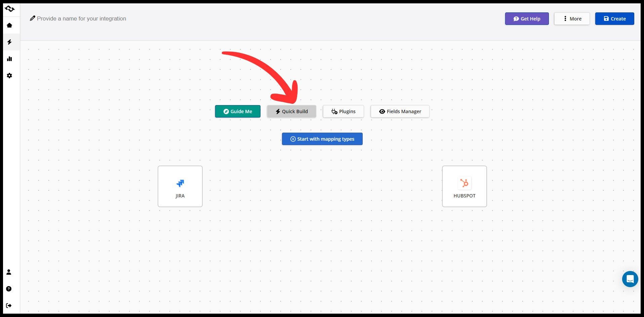The width and height of the screenshot is (644, 317).
Task: Open integrations lightning bolt sidebar icon
Action: (9, 42)
